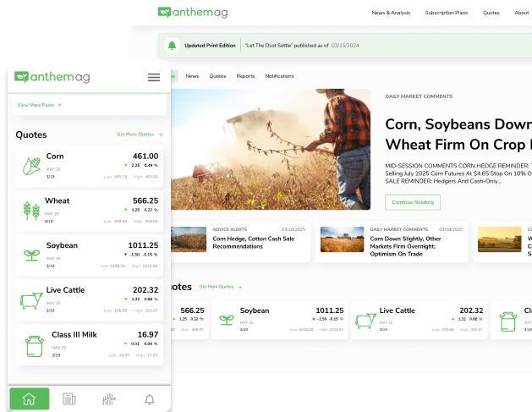Click the anthemag logo in the desktop header

pos(193,13)
